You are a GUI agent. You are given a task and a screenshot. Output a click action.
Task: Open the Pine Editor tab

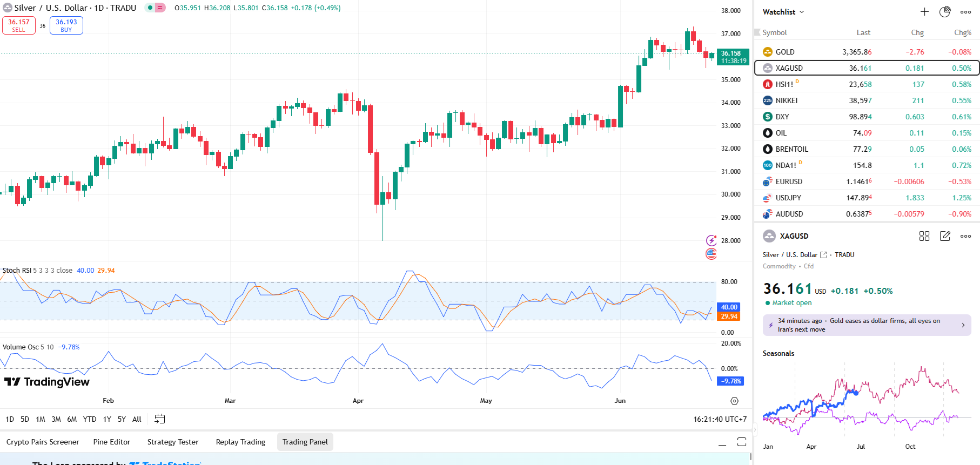(112, 442)
